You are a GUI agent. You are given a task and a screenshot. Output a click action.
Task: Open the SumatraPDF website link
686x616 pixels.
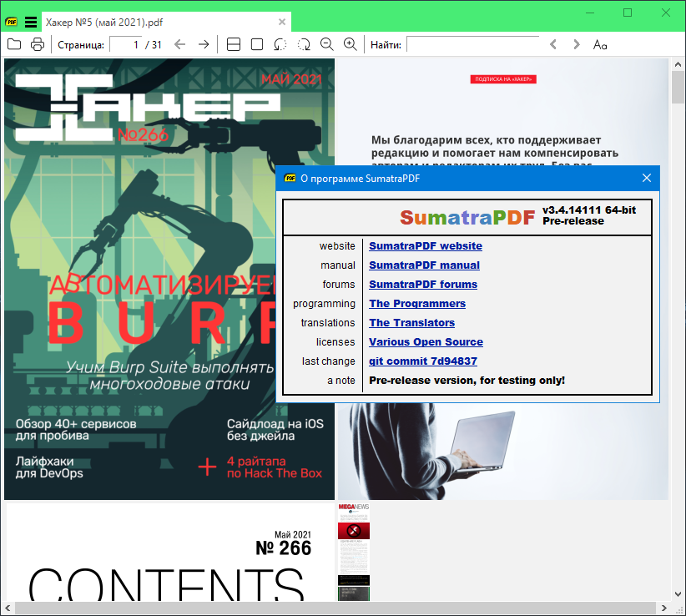(x=426, y=246)
